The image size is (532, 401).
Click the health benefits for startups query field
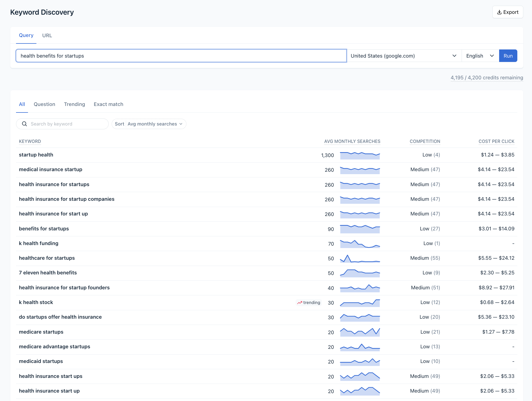181,56
